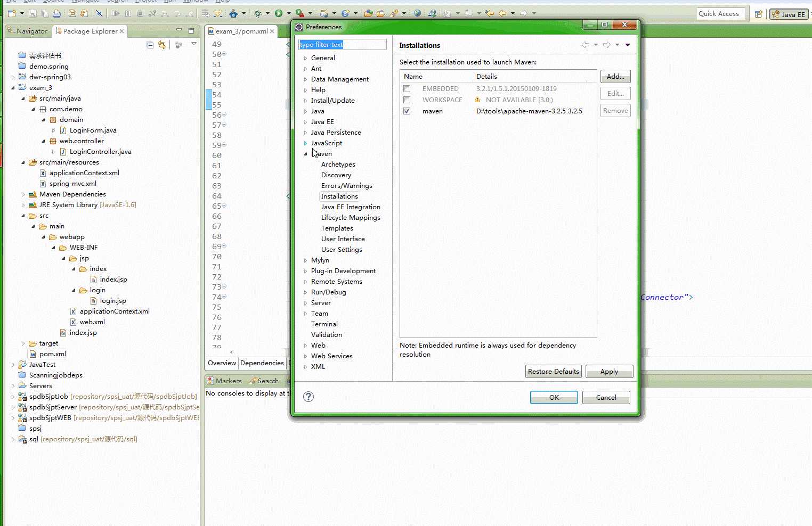The image size is (812, 526).
Task: Click the Save icon in Eclipse toolbar
Action: pos(33,13)
